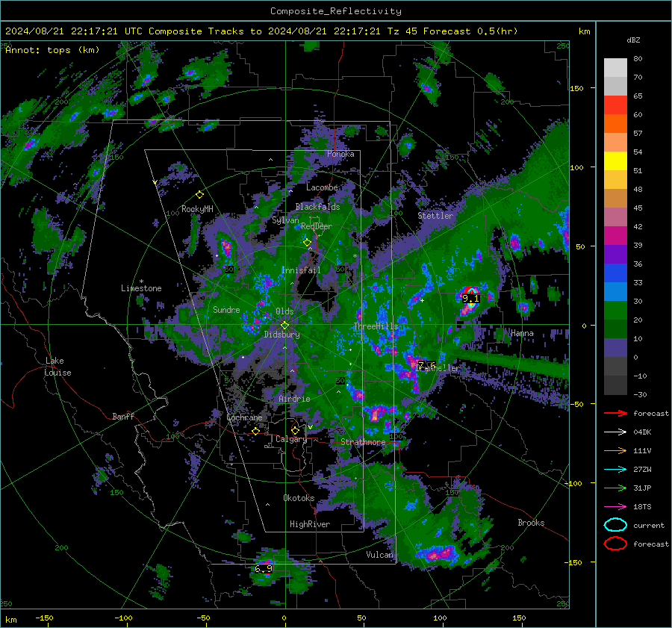Click the Limestone label

(141, 288)
